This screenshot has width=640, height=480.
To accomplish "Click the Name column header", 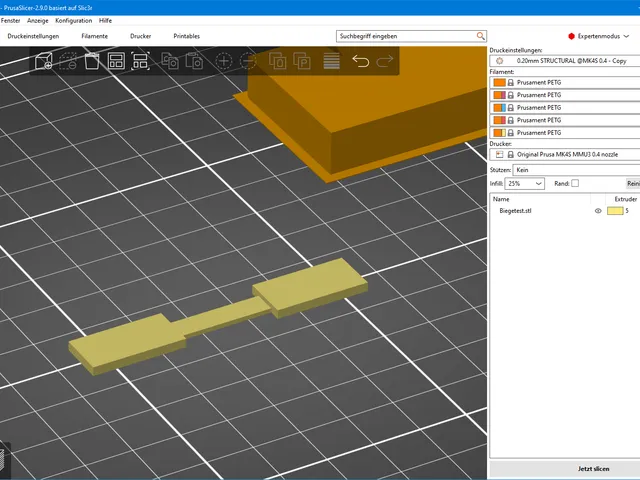I will point(501,199).
